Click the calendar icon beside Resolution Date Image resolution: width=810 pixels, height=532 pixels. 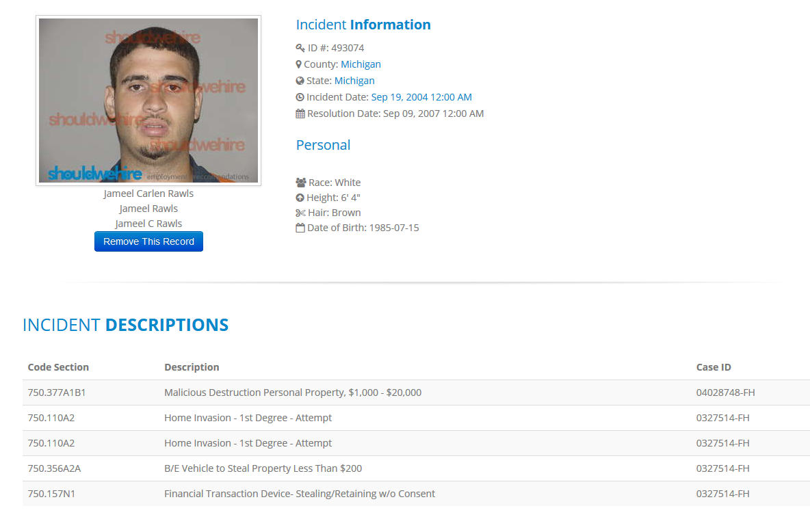tap(300, 114)
